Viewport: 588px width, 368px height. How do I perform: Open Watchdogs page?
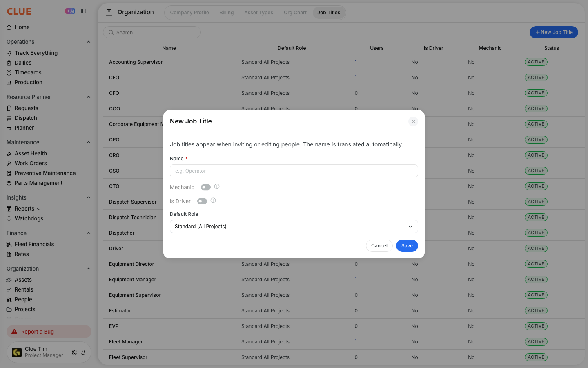pyautogui.click(x=29, y=218)
